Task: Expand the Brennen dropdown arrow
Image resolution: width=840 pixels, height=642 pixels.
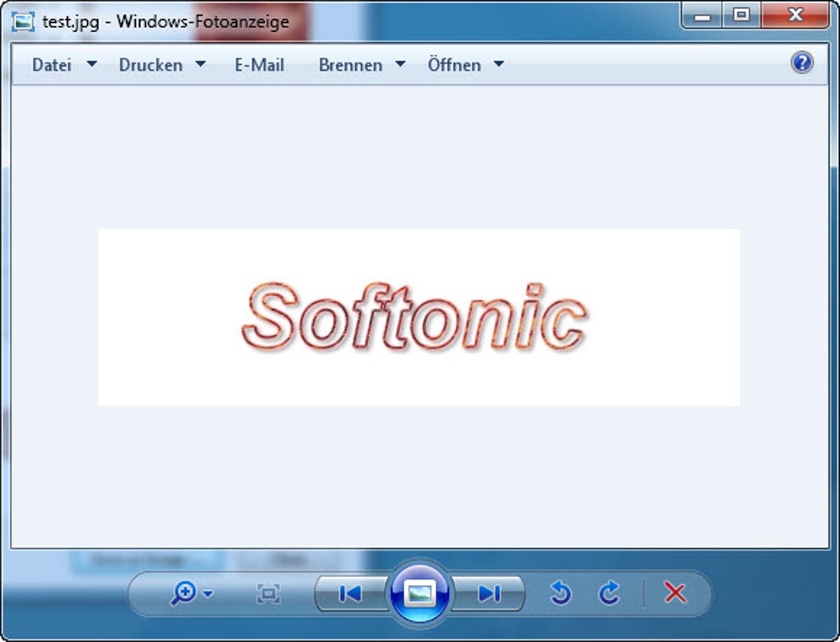Action: (x=400, y=63)
